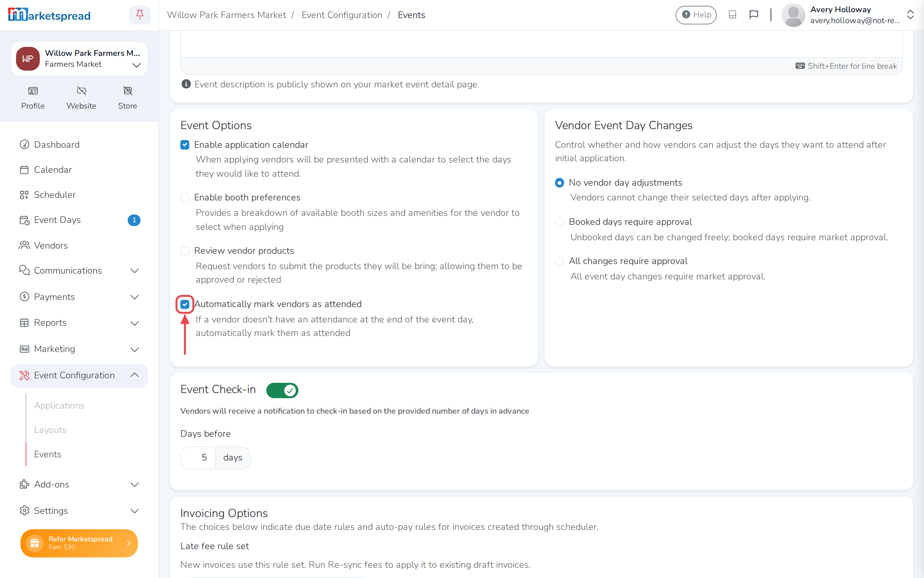Click the pin sidebar icon
The height and width of the screenshot is (578, 924).
(x=140, y=15)
